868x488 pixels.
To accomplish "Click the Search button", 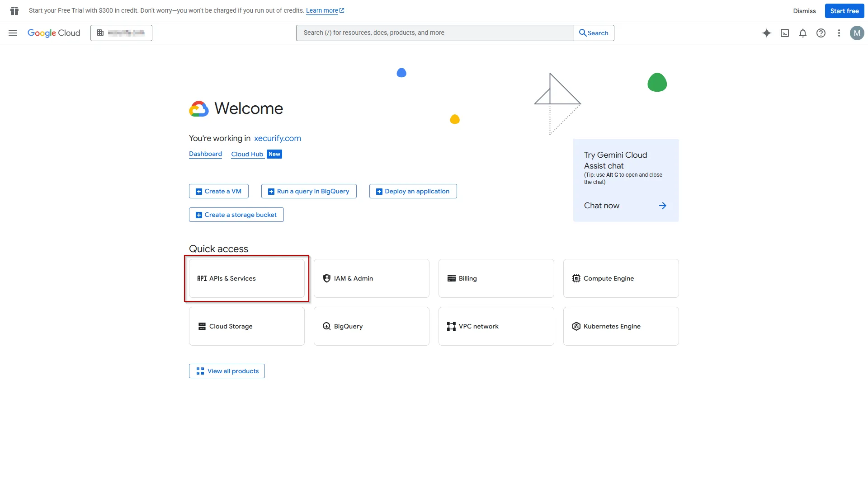I will pos(594,33).
